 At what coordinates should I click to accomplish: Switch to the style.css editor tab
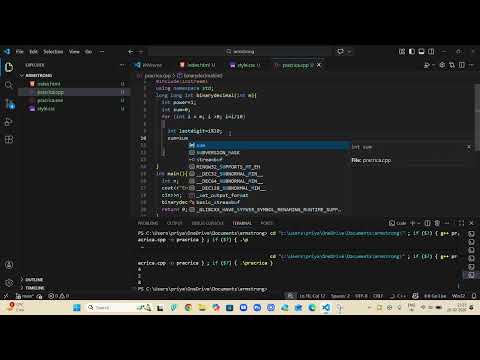246,65
